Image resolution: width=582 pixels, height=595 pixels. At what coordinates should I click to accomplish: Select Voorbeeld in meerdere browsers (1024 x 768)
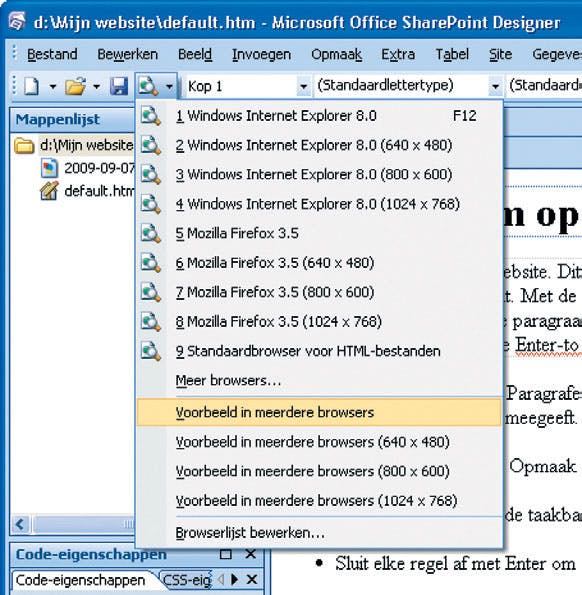[319, 501]
